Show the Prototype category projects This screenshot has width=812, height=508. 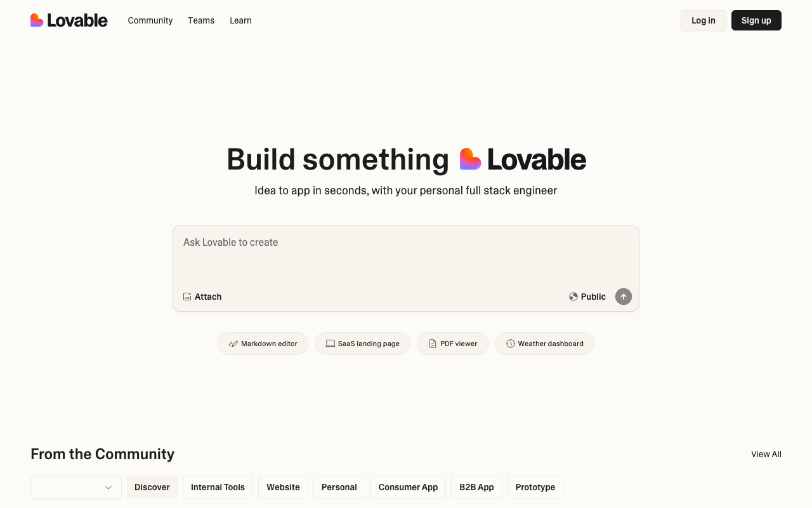click(535, 487)
